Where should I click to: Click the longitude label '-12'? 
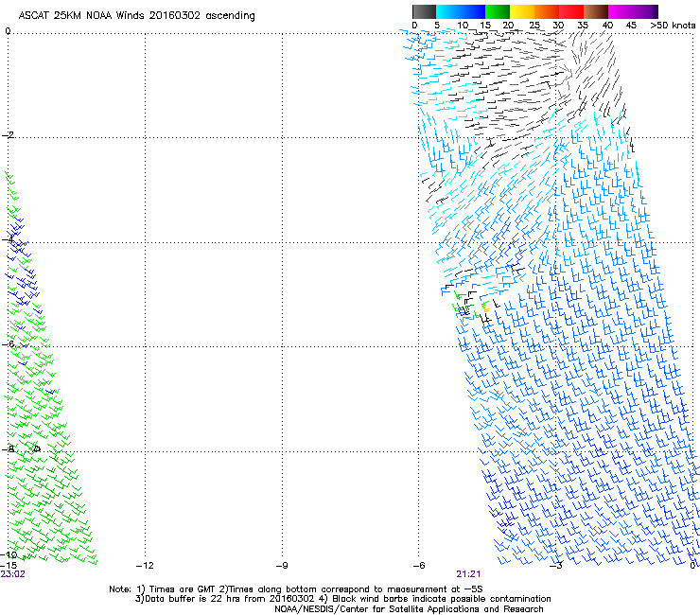(145, 566)
